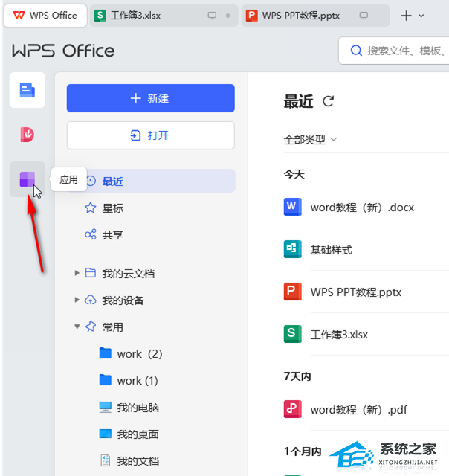The image size is (449, 476).
Task: Open file WPS PPT教程.pptx from recent list
Action: 356,292
